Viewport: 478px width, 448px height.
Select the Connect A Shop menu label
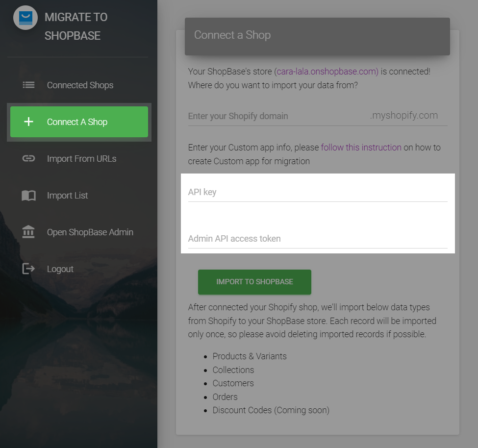77,122
